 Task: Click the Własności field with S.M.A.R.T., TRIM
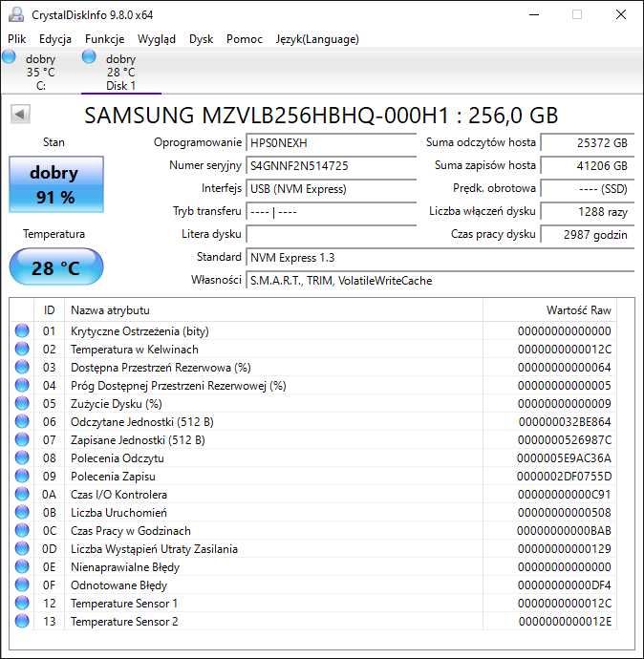point(440,281)
